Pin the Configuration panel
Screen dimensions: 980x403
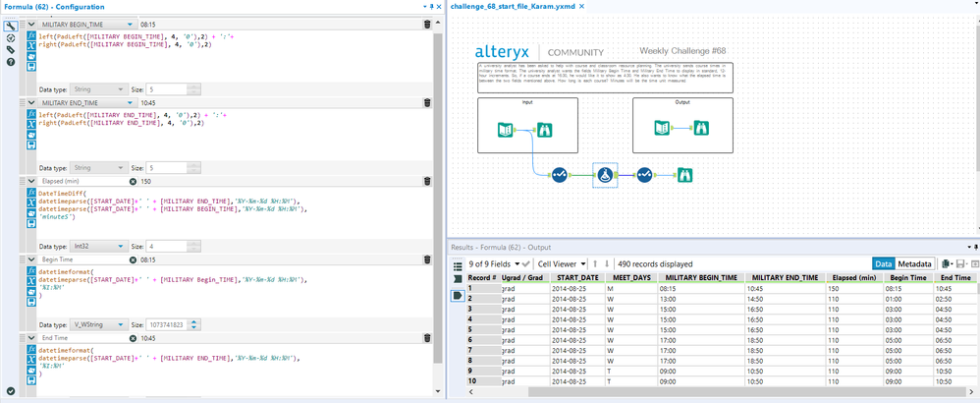click(432, 6)
